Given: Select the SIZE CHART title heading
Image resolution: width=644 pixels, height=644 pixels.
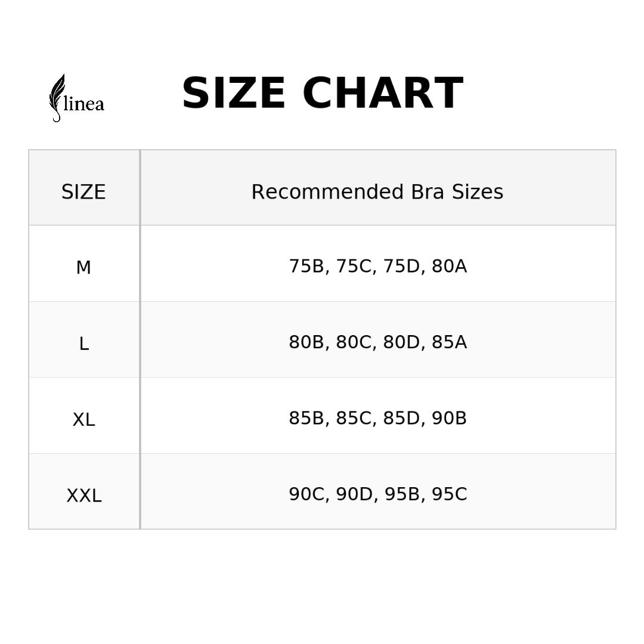Looking at the screenshot, I should point(322,94).
